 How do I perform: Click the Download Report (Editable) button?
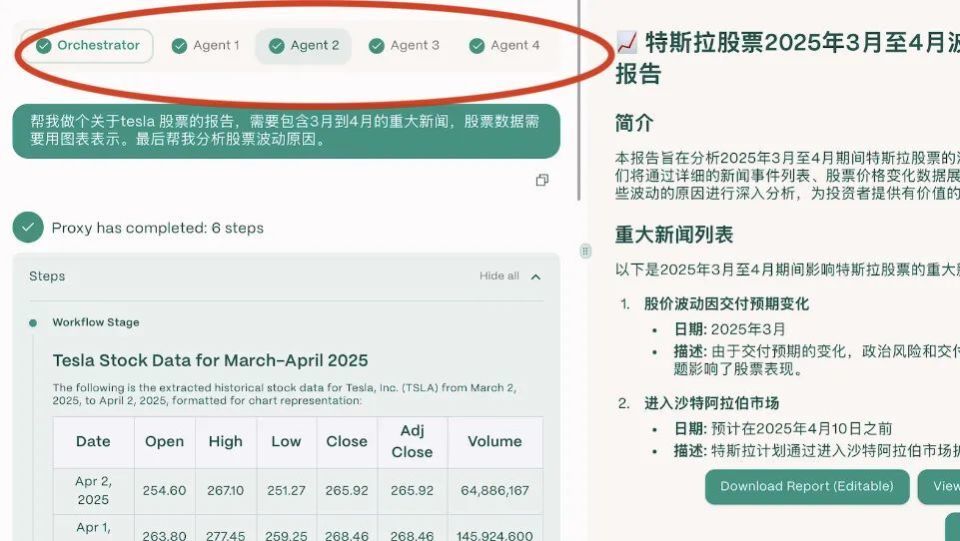[807, 487]
